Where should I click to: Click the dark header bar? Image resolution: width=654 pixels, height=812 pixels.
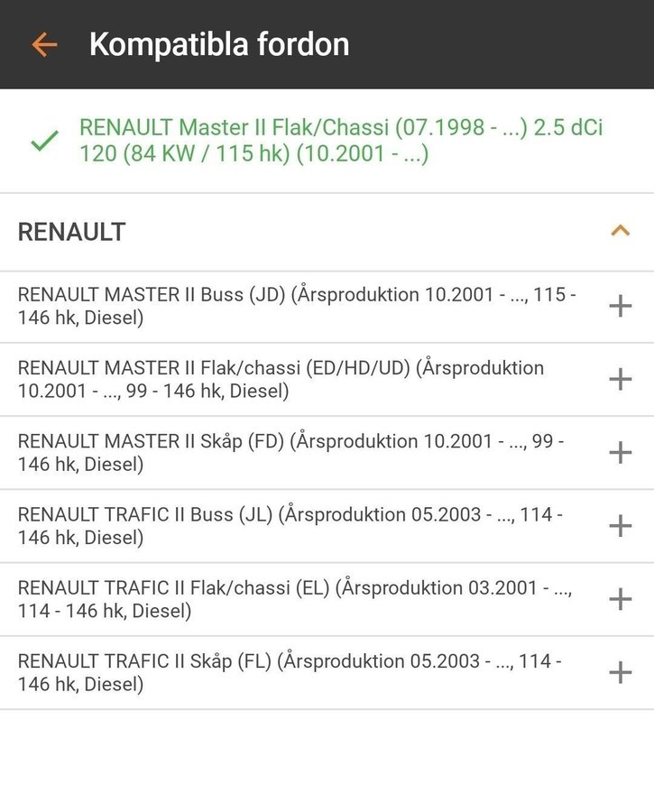[505, 44]
